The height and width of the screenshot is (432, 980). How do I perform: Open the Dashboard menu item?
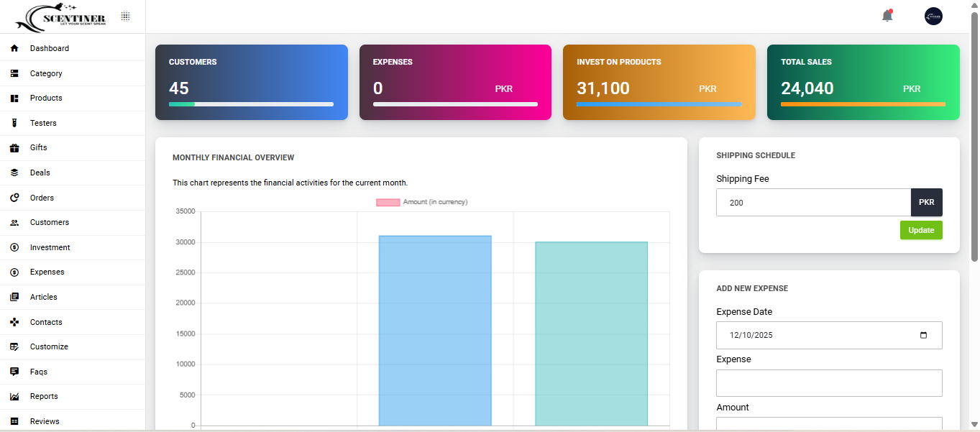point(49,49)
